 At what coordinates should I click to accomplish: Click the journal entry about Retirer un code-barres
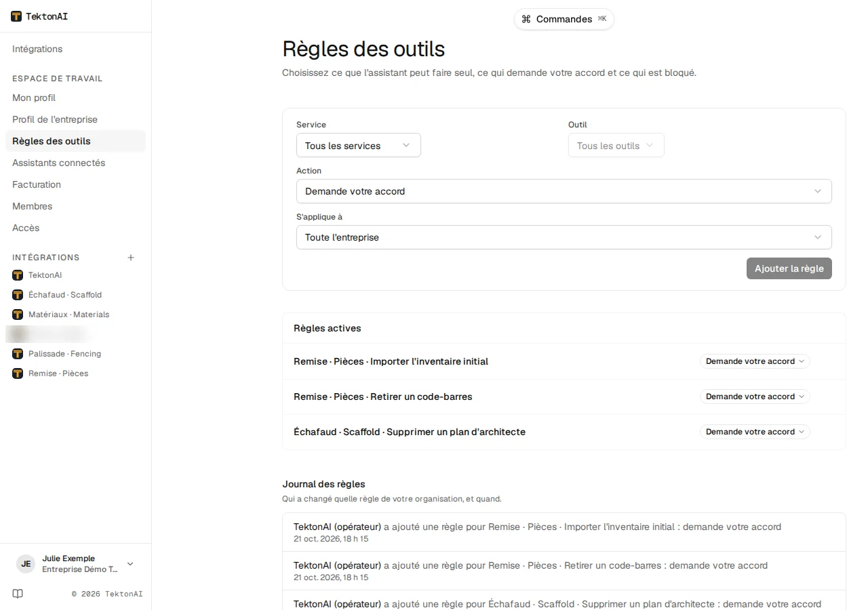point(564,571)
